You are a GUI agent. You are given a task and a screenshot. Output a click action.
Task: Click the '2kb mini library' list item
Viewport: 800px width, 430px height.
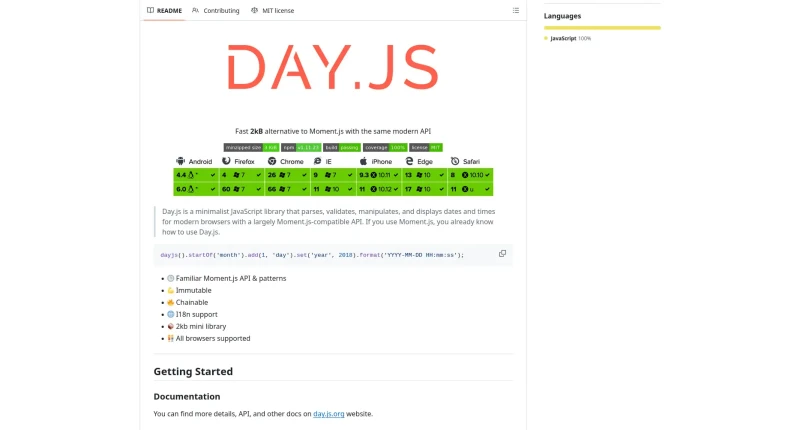point(201,326)
